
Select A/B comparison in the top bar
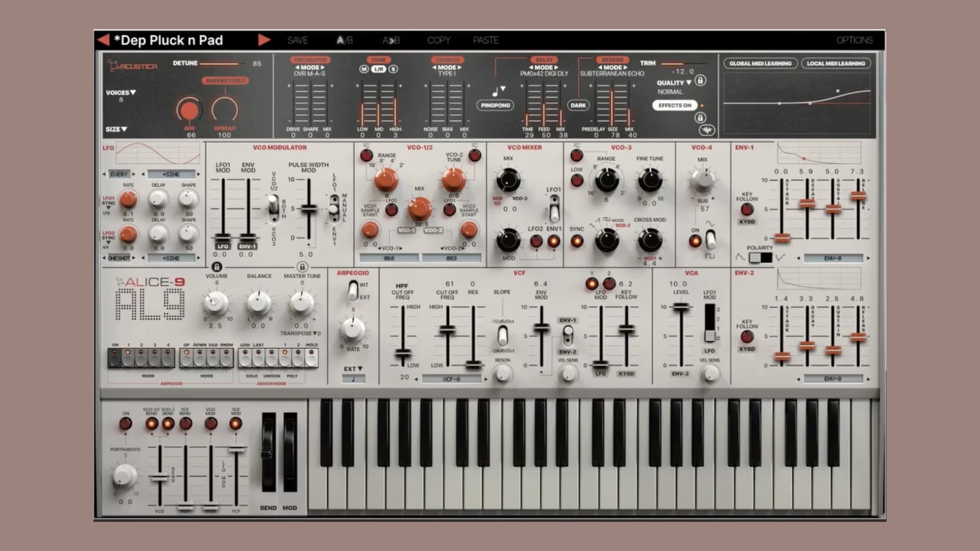(345, 40)
